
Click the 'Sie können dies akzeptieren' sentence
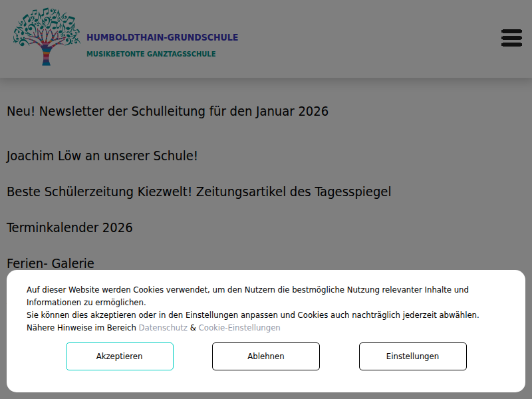[253, 315]
